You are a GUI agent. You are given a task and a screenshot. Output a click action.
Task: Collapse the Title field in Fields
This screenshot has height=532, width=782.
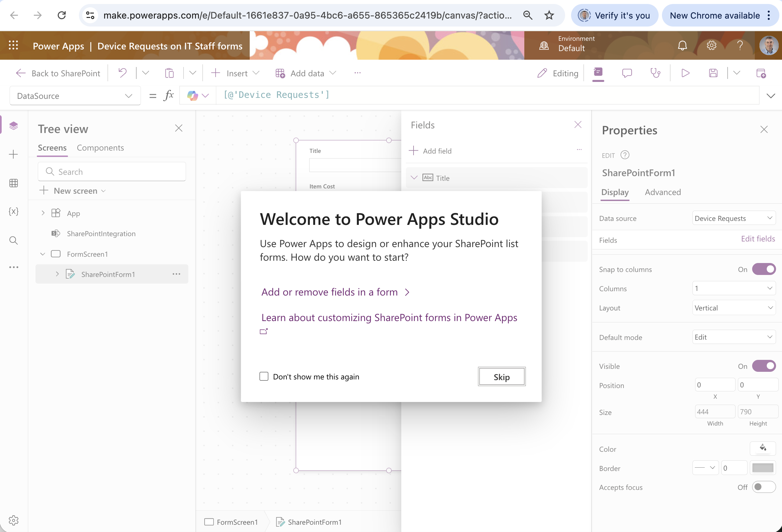414,177
